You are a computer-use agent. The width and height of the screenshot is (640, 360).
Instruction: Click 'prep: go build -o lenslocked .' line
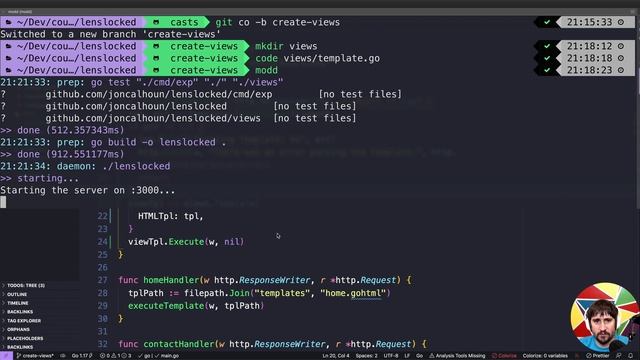(113, 142)
